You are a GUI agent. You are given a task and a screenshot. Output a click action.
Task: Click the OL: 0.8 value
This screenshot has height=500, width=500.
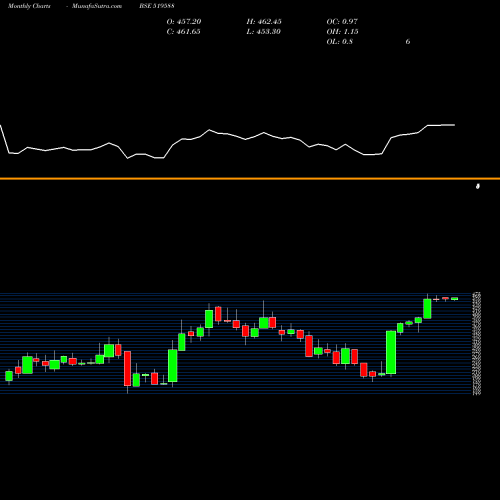(339, 42)
